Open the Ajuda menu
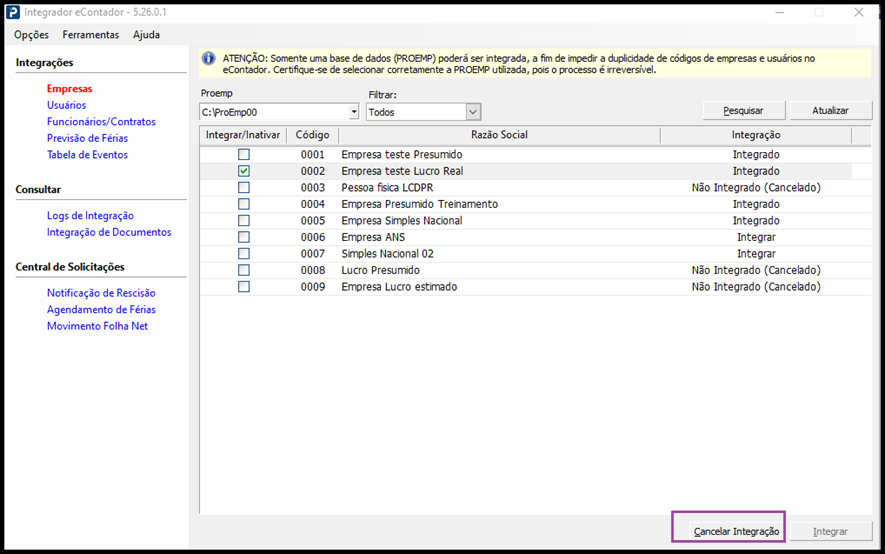 (146, 35)
